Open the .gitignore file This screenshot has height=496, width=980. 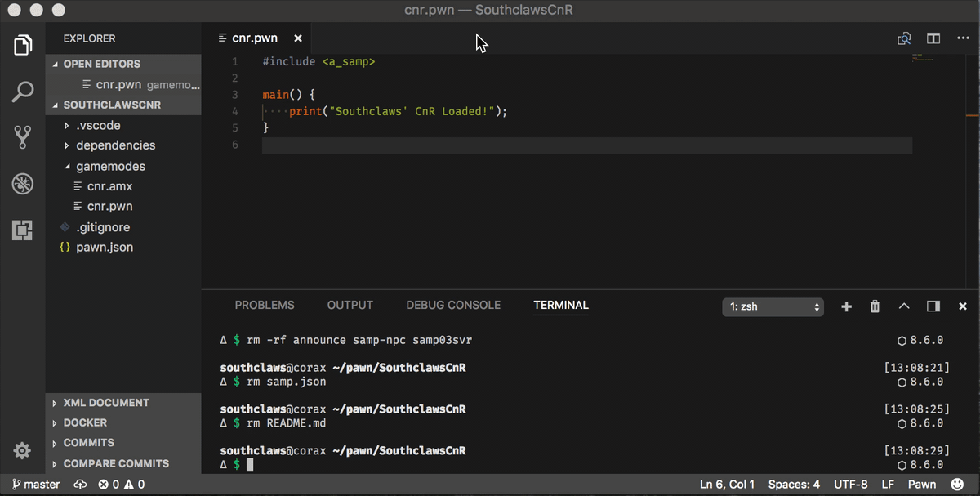point(123,227)
